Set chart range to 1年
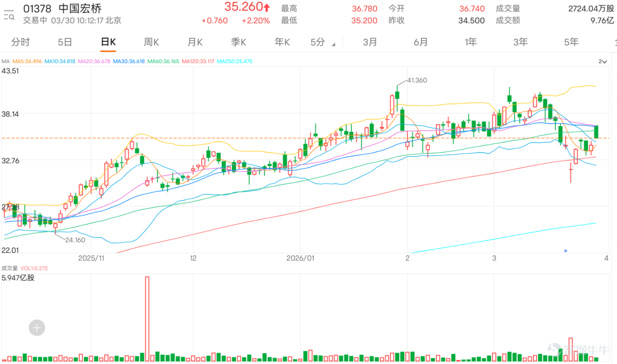Image resolution: width=617 pixels, height=364 pixels. [x=471, y=42]
